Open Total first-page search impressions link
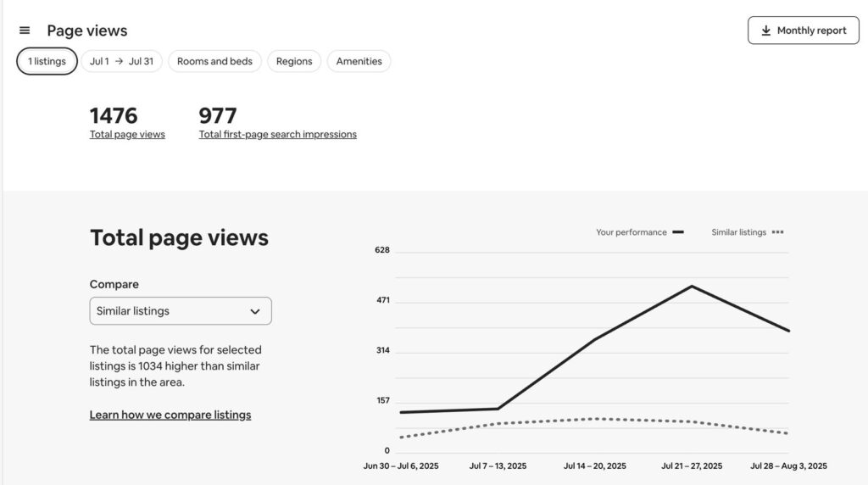 tap(277, 134)
